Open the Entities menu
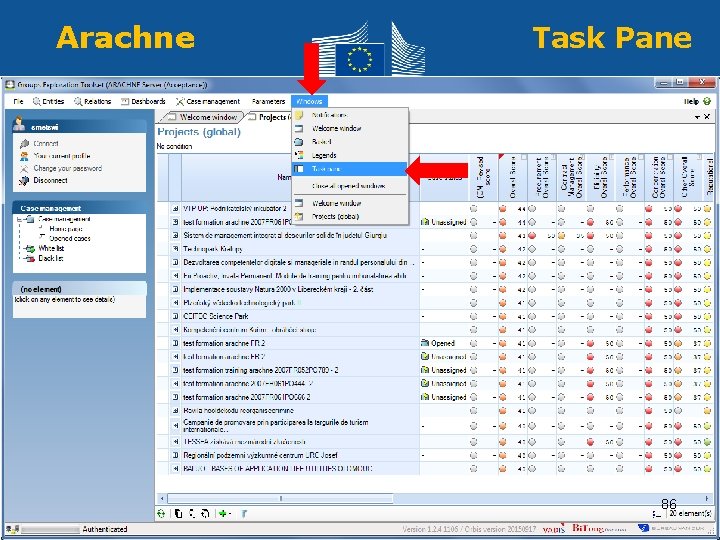Viewport: 720px width, 540px height. 48,101
